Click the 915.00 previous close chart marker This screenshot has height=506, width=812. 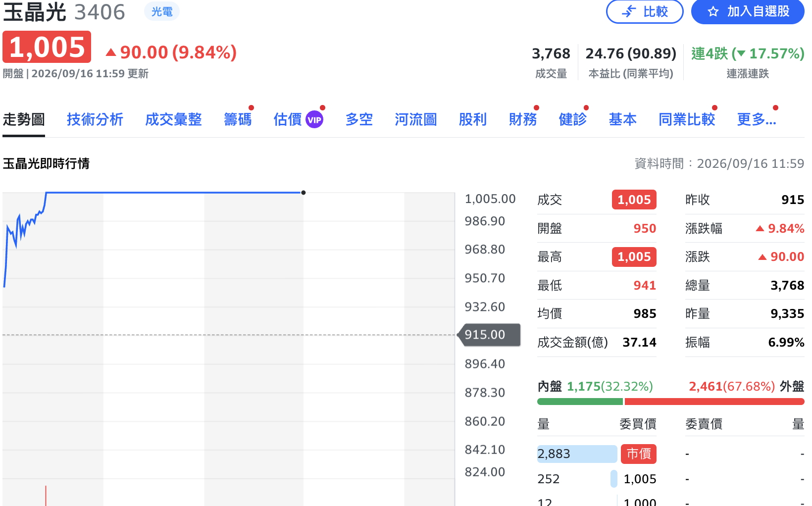click(x=490, y=335)
